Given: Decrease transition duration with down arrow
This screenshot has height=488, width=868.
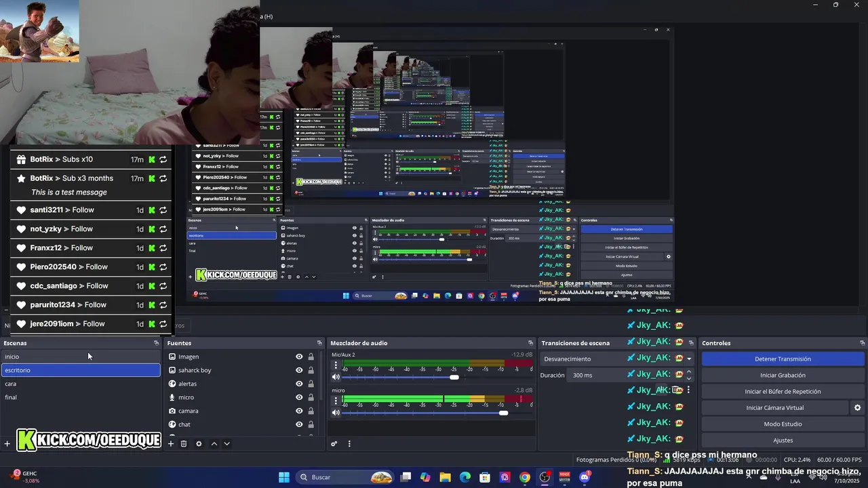Looking at the screenshot, I should click(689, 378).
